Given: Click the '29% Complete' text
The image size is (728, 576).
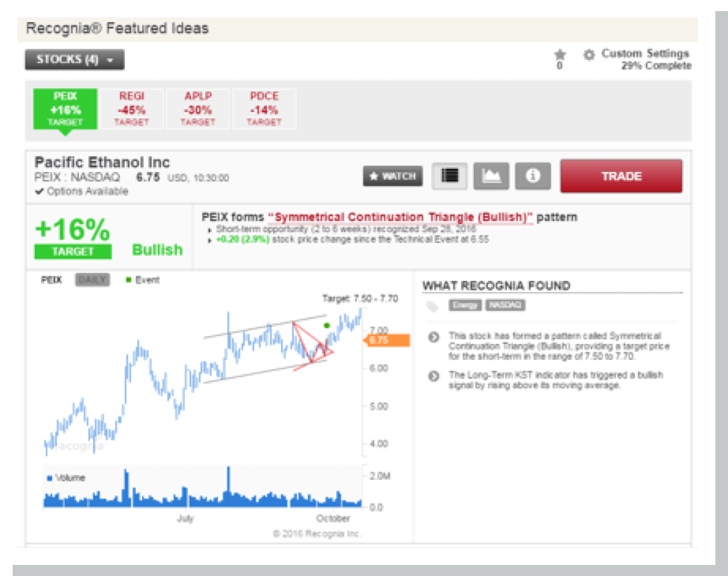Looking at the screenshot, I should pos(656,66).
